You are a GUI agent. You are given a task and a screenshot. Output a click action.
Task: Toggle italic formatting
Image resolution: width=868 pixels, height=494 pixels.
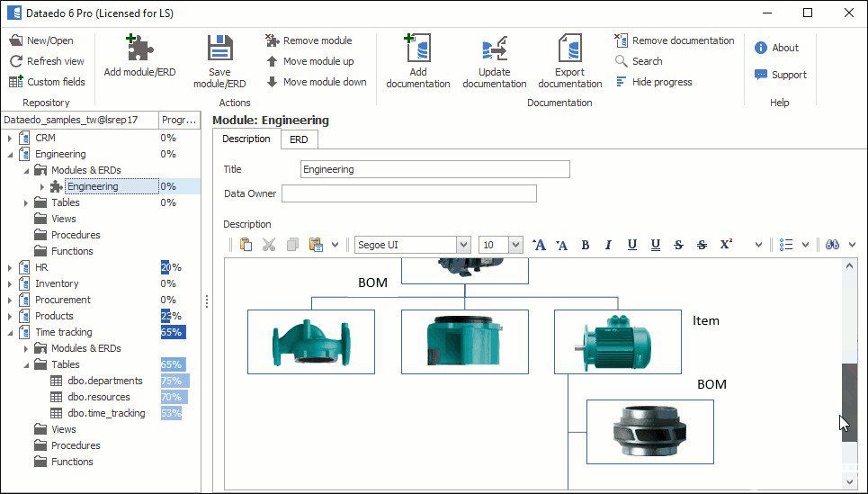pos(608,244)
